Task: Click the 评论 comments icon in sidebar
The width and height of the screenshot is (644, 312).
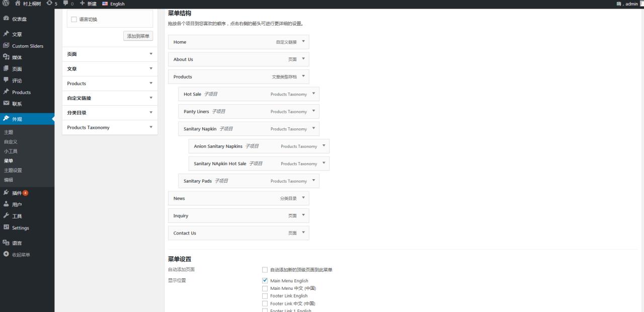Action: pos(6,80)
